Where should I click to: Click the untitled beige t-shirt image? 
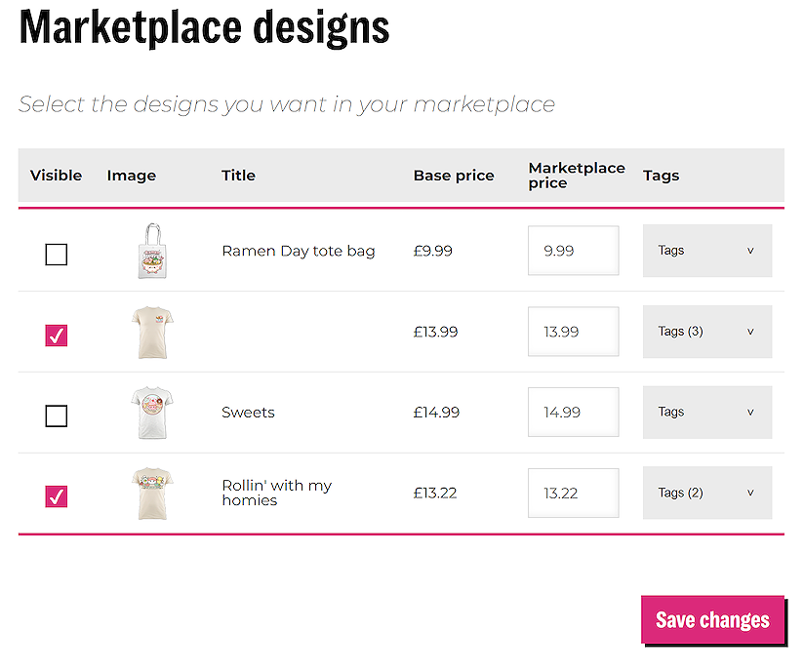click(154, 332)
